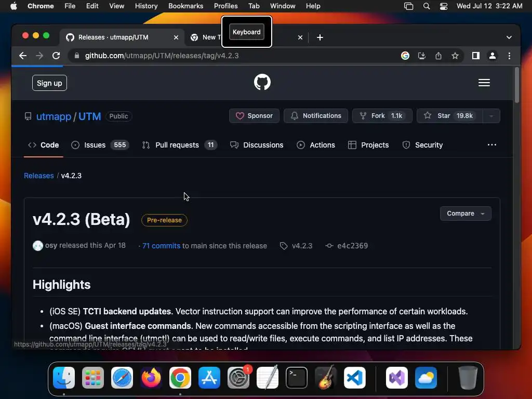Fork the repository with Fork button
The width and height of the screenshot is (532, 399).
click(x=382, y=116)
